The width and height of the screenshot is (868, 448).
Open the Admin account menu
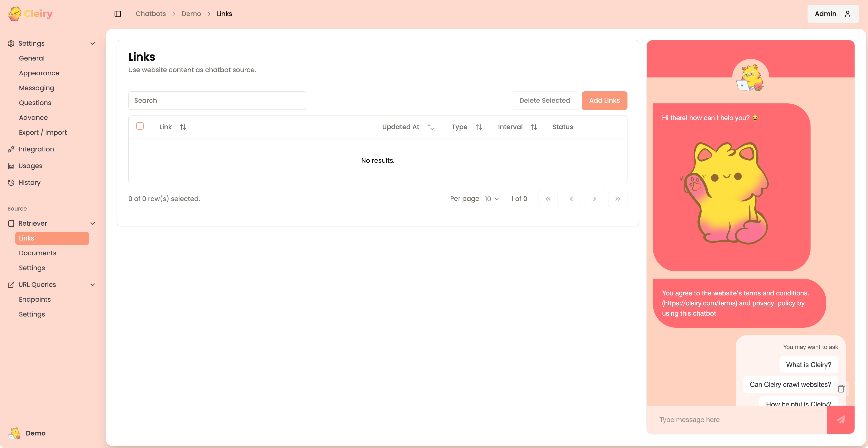coord(833,14)
